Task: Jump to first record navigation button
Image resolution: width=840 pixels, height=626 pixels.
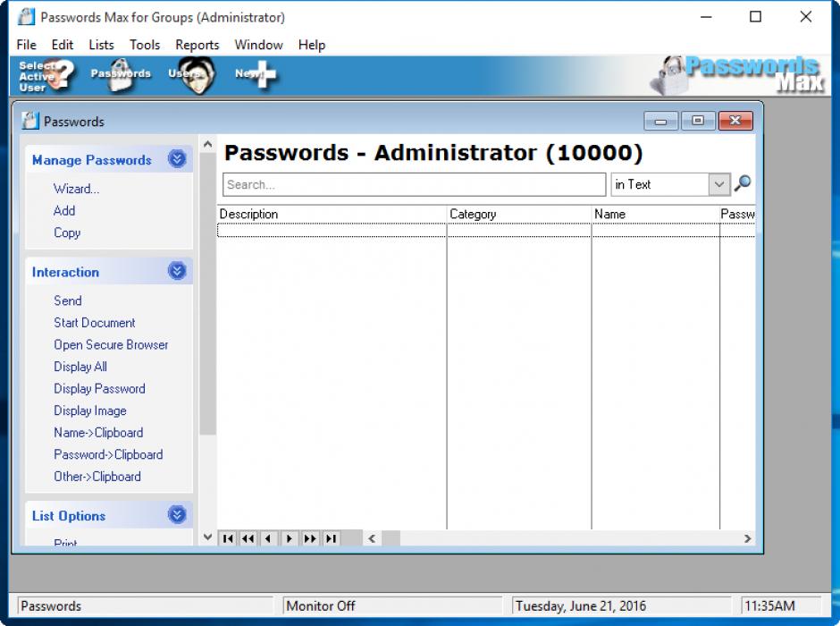Action: click(x=228, y=538)
